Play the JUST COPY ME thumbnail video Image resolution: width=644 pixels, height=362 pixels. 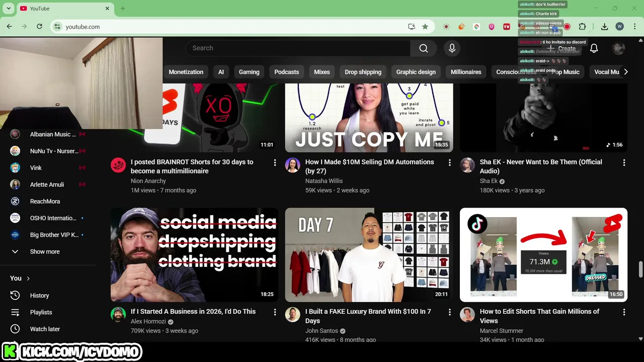click(369, 117)
